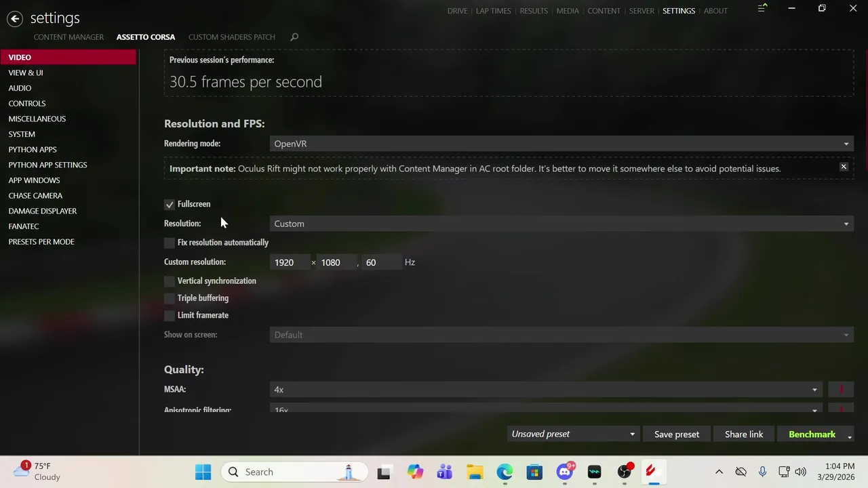Screen dimensions: 868x488
Task: Open the weather widget showing 75°F
Action: tap(37, 471)
